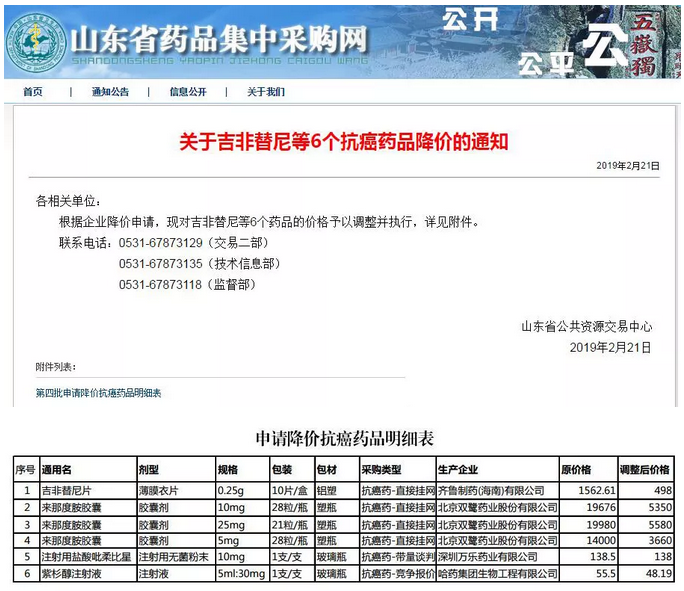Image resolution: width=684 pixels, height=591 pixels.
Task: Click the 包装 column header
Action: (x=292, y=469)
